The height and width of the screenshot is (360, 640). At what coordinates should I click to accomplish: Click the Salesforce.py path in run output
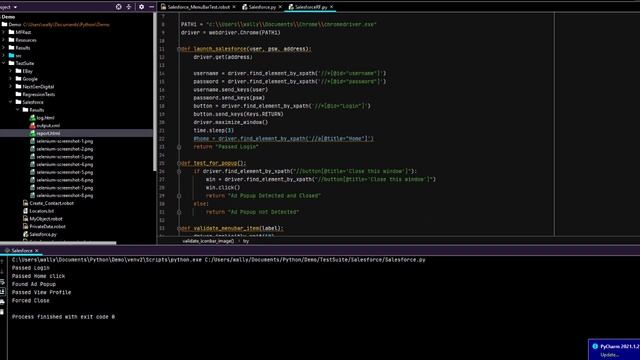pos(315,260)
